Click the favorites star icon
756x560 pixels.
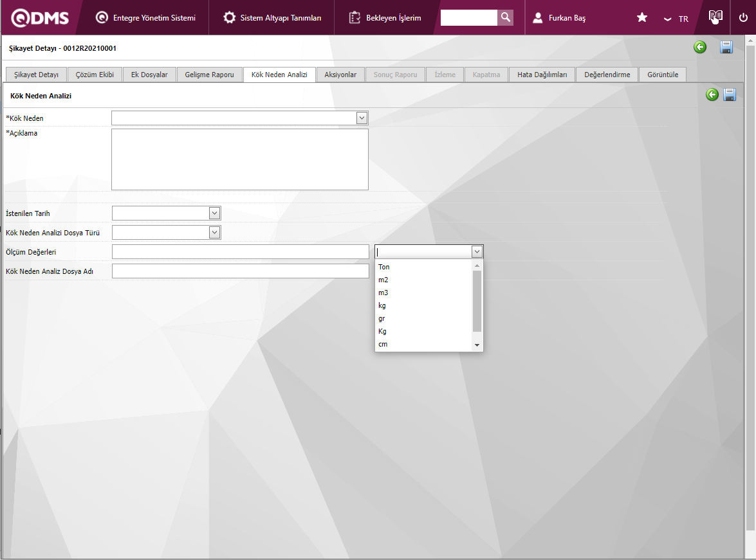pos(641,18)
